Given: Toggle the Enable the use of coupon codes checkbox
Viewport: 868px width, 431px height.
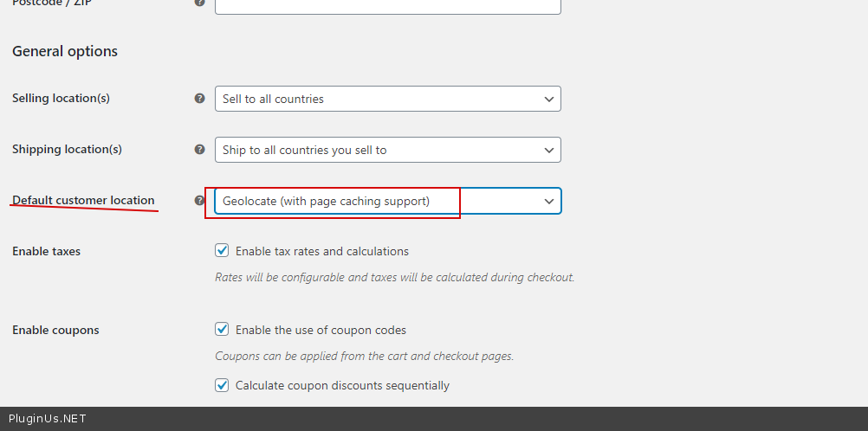Looking at the screenshot, I should (222, 330).
